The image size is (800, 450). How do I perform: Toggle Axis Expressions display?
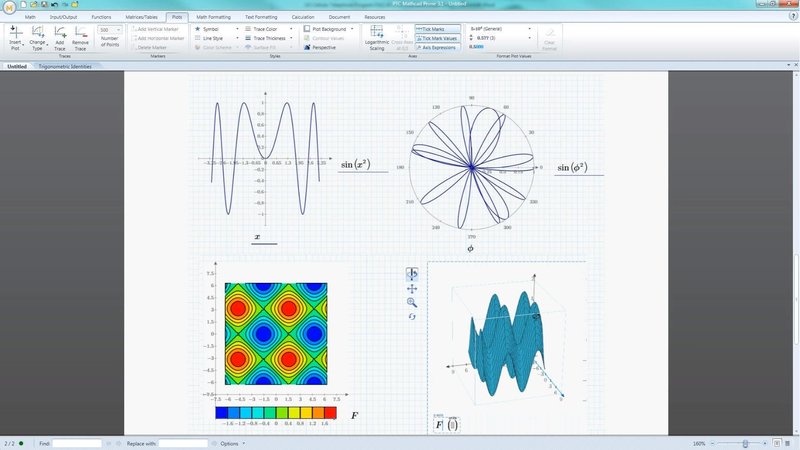pos(438,47)
